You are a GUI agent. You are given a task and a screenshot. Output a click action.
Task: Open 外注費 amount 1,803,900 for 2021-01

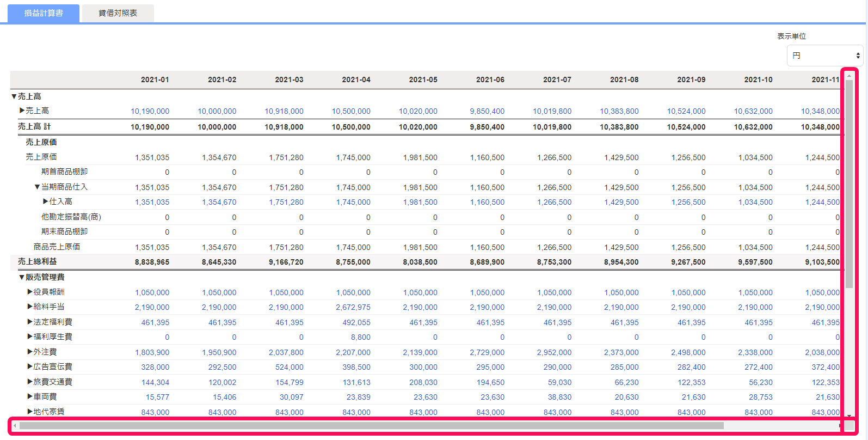(152, 352)
